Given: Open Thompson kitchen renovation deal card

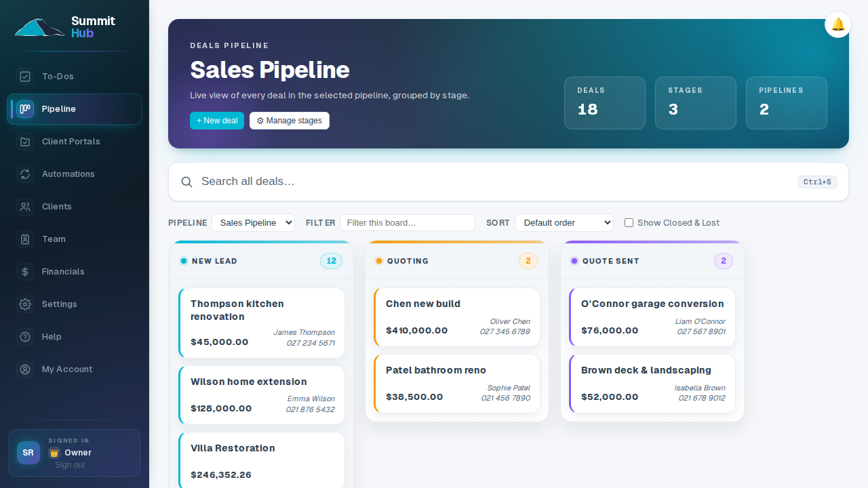Looking at the screenshot, I should 262,323.
